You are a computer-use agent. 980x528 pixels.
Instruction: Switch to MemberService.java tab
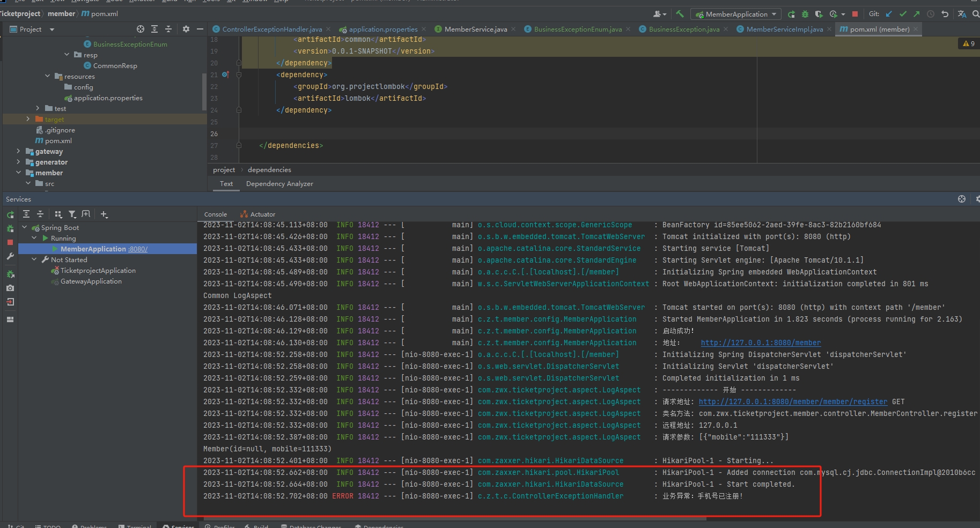click(x=475, y=29)
